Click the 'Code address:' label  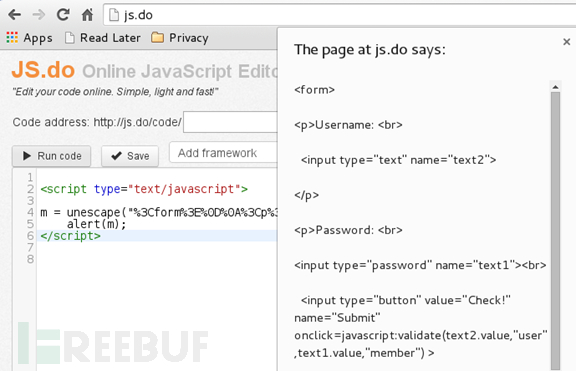[x=51, y=122]
